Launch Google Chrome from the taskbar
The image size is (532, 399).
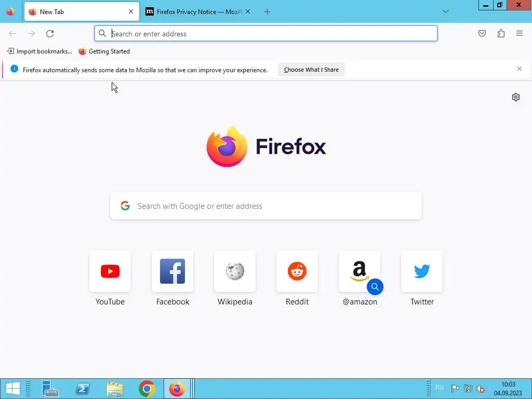click(147, 389)
